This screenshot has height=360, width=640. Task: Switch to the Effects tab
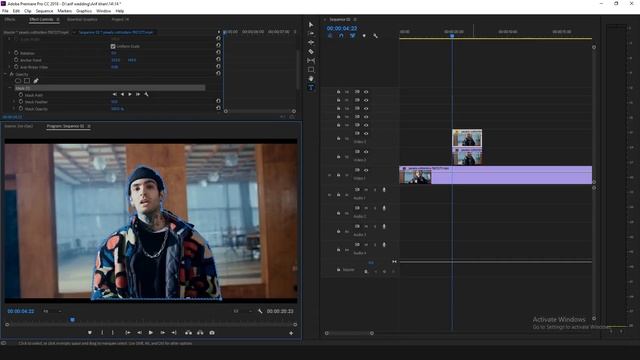click(x=10, y=19)
